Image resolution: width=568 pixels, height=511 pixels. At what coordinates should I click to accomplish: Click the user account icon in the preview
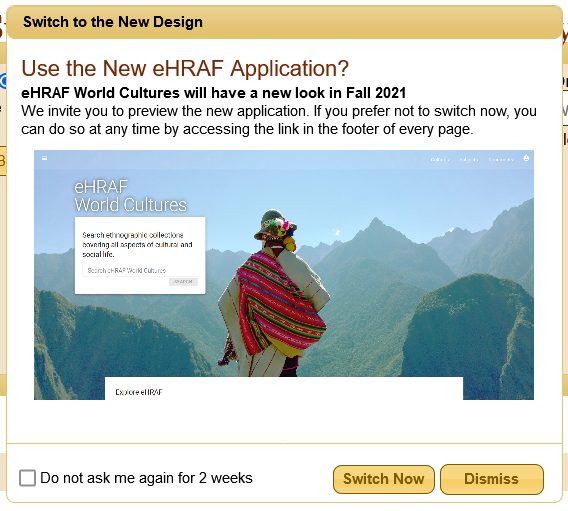(526, 158)
